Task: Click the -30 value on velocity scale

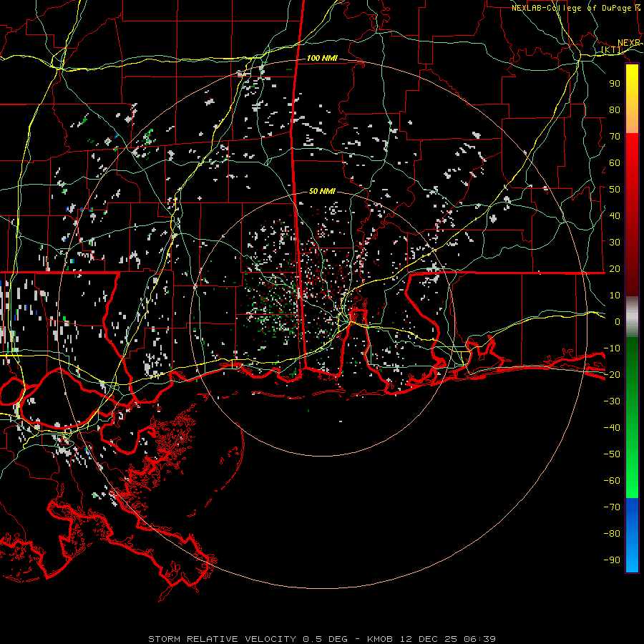Action: 612,401
